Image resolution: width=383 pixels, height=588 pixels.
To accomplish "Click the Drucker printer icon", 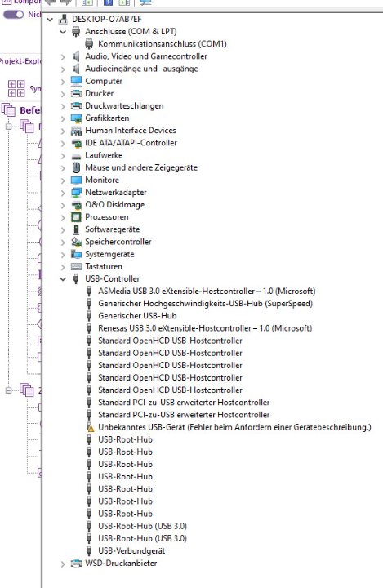I will coord(76,93).
